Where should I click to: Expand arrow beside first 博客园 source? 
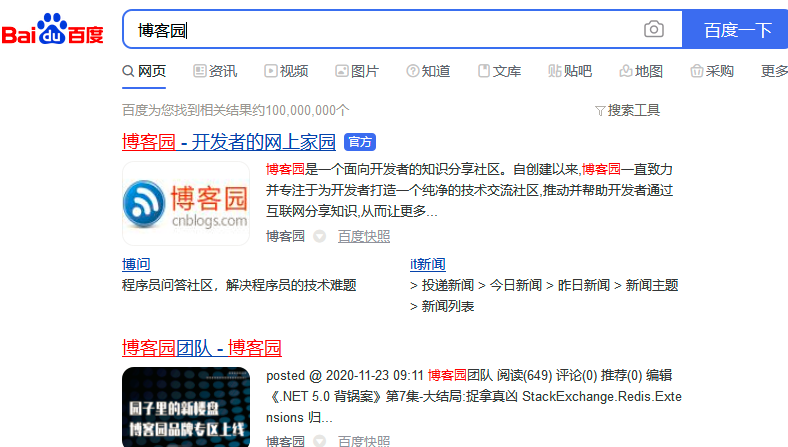320,236
